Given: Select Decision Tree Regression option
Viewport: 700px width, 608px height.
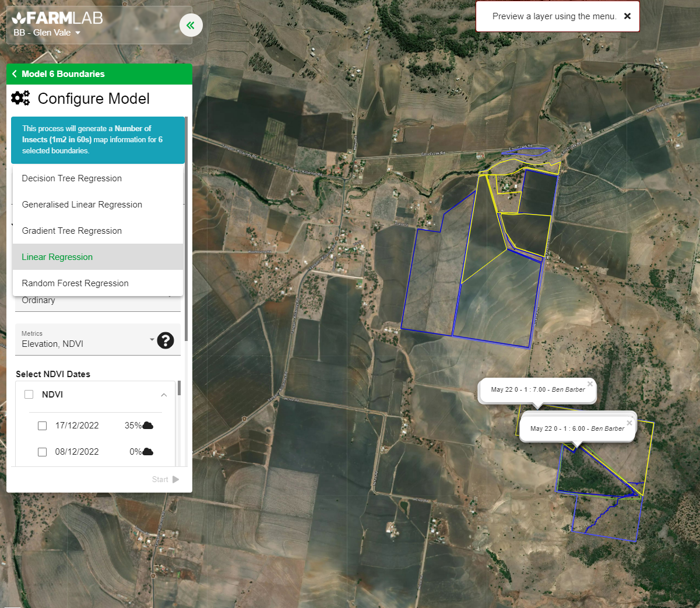Looking at the screenshot, I should pos(72,178).
